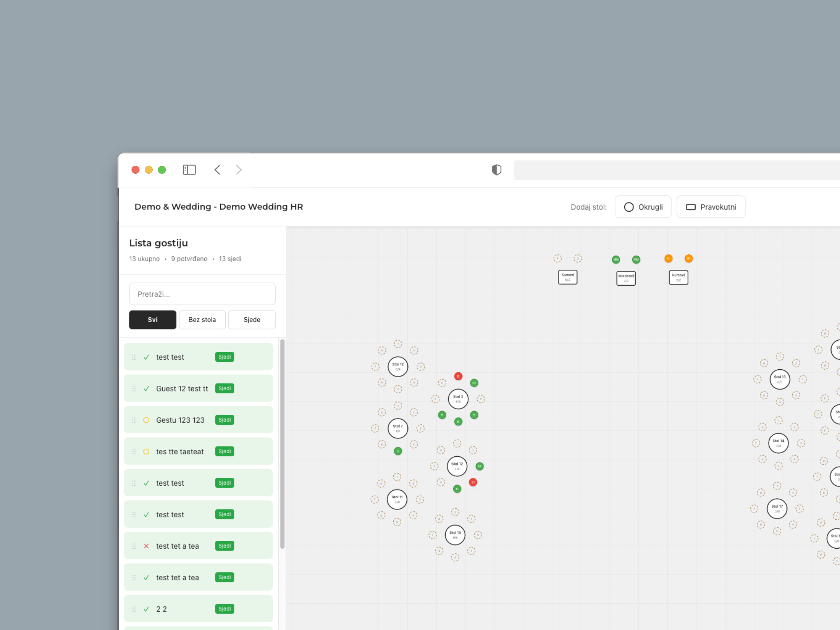
Task: Select round table Stol 14
Action: (x=778, y=443)
